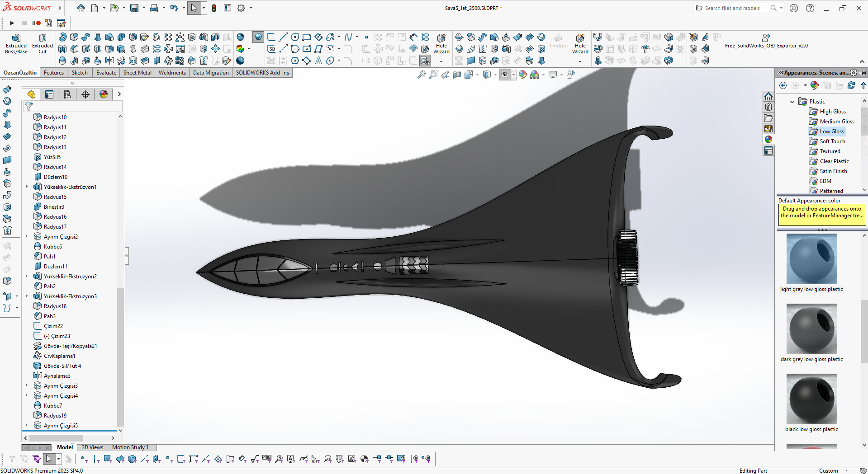Activate the Section View tool
The width and height of the screenshot is (868, 474).
coord(457,75)
